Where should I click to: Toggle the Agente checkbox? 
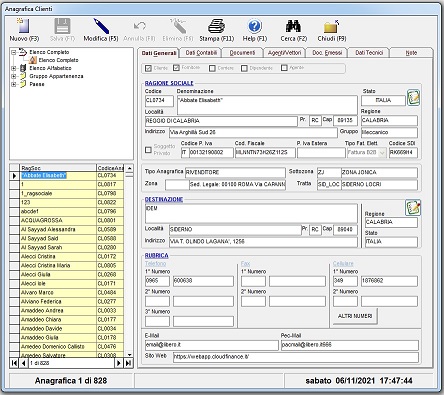click(284, 68)
